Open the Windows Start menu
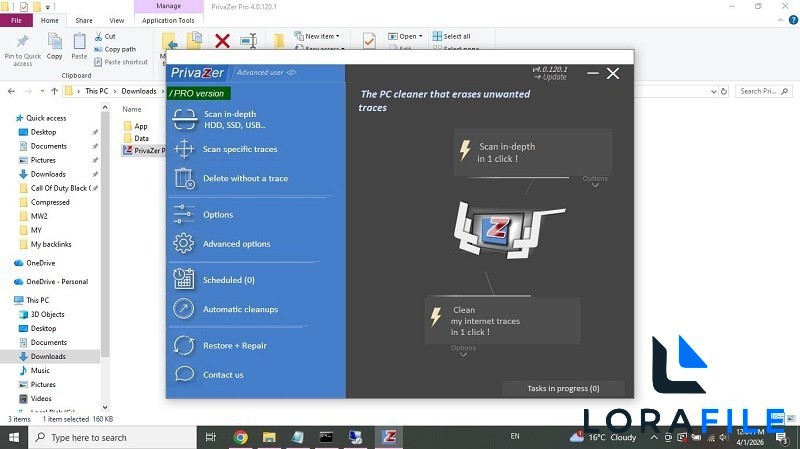Image resolution: width=800 pixels, height=449 pixels. click(x=14, y=438)
